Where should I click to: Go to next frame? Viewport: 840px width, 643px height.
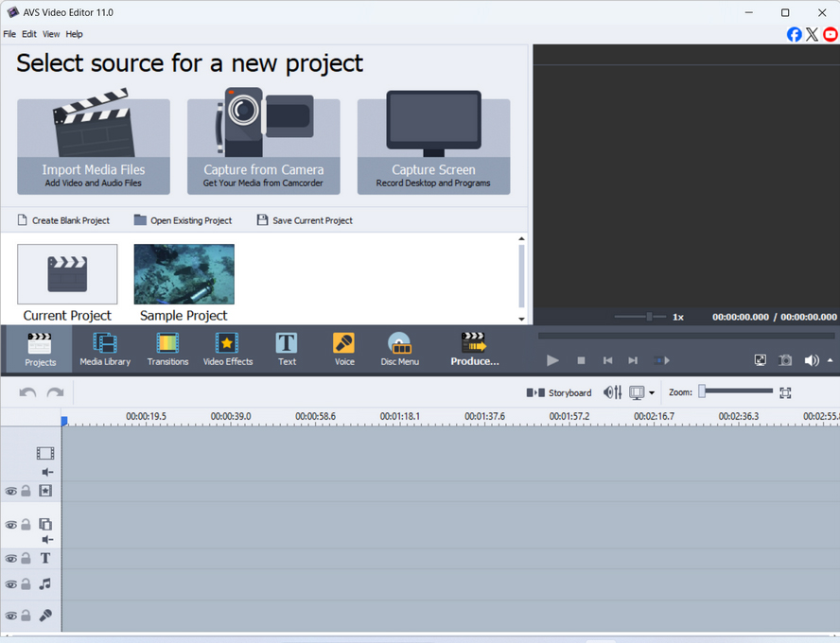click(x=633, y=360)
